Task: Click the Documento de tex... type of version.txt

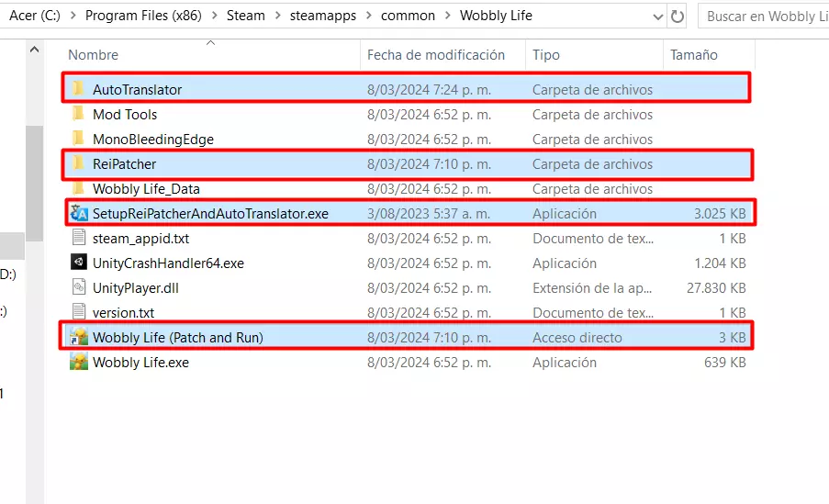Action: point(593,312)
